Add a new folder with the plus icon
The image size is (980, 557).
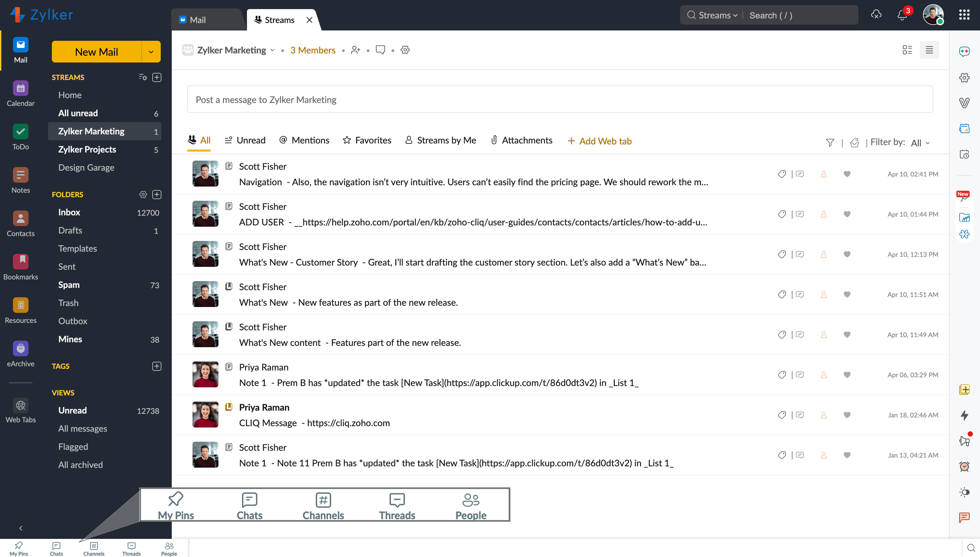pyautogui.click(x=157, y=194)
